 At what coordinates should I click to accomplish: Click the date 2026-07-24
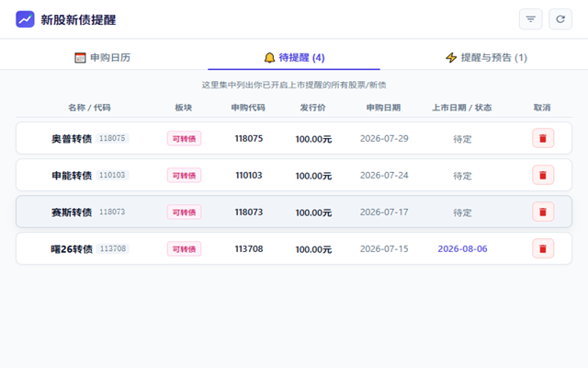click(x=384, y=176)
